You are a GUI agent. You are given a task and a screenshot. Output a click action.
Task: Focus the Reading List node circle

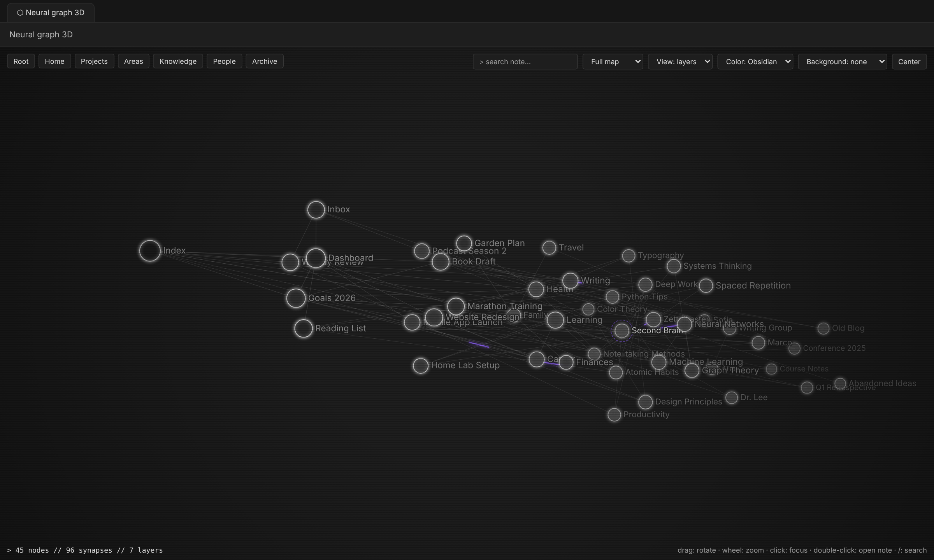304,329
